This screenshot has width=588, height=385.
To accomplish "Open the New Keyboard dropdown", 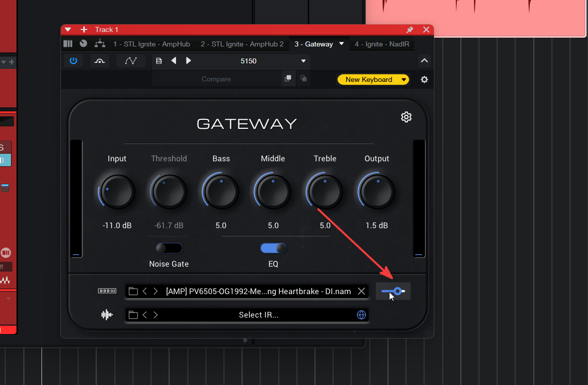I will click(373, 79).
